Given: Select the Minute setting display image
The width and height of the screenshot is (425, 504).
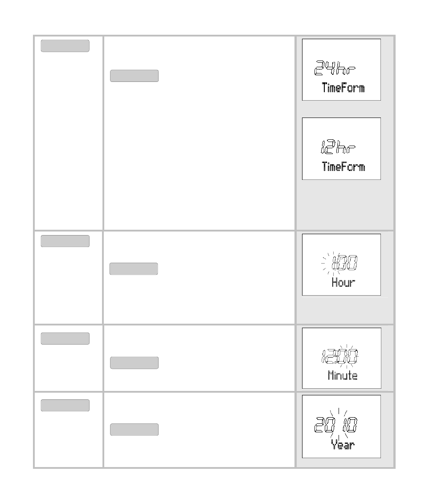Looking at the screenshot, I should pyautogui.click(x=342, y=358).
